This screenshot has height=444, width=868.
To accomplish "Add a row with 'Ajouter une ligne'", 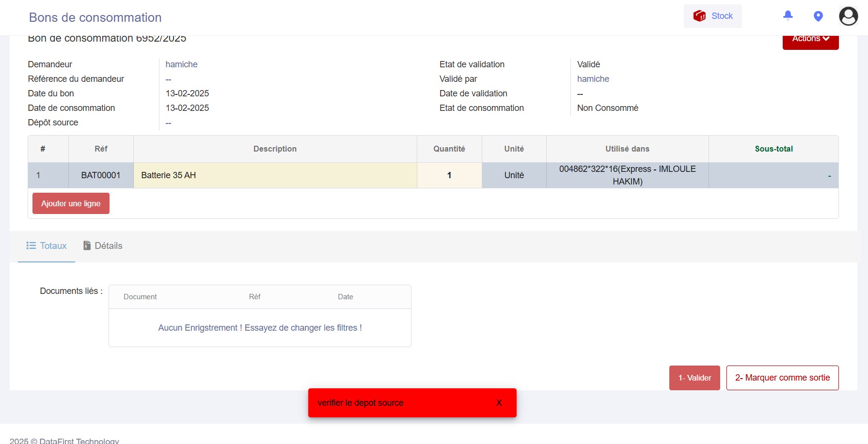I will tap(71, 203).
